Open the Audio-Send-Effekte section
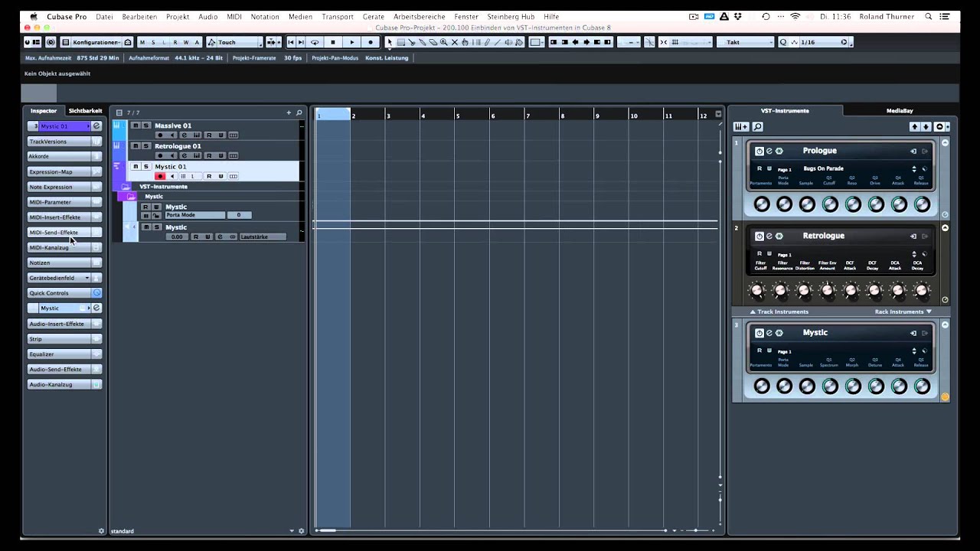The height and width of the screenshot is (551, 980). pyautogui.click(x=64, y=370)
